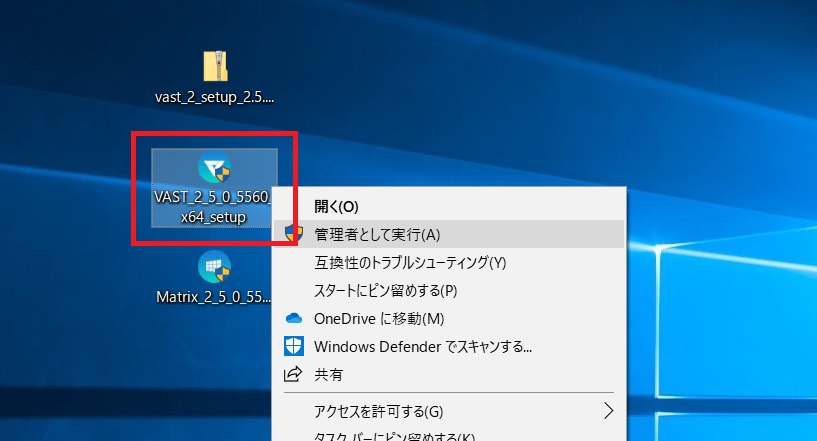Viewport: 817px width, 441px height.
Task: Open アクセスを許可する(G) submenu
Action: tap(449, 412)
